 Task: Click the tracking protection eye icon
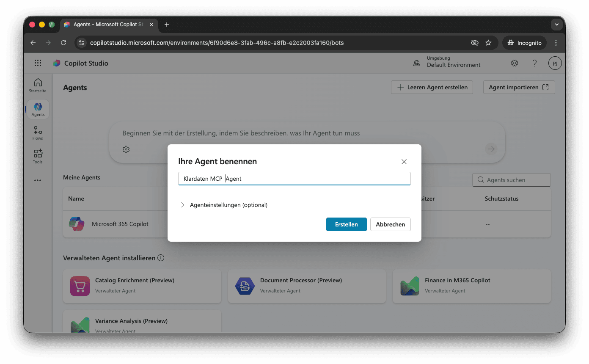click(475, 43)
